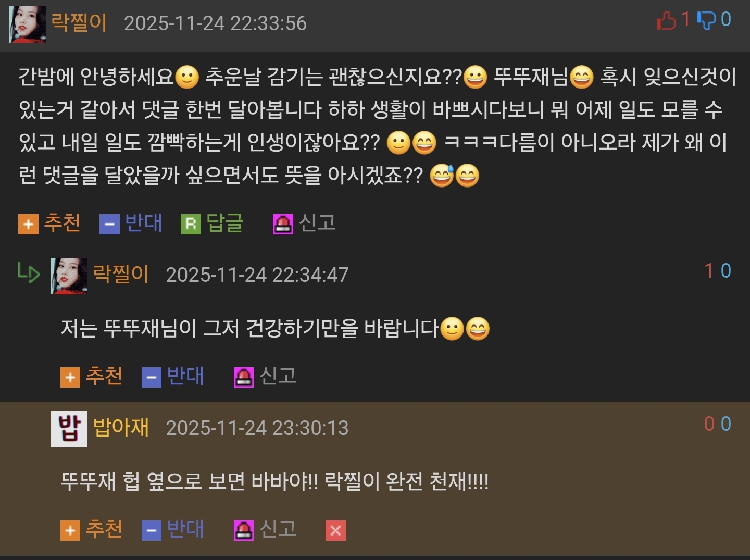The image size is (750, 560).
Task: Open 락찔이 profile avatar on top comment
Action: coord(28,24)
